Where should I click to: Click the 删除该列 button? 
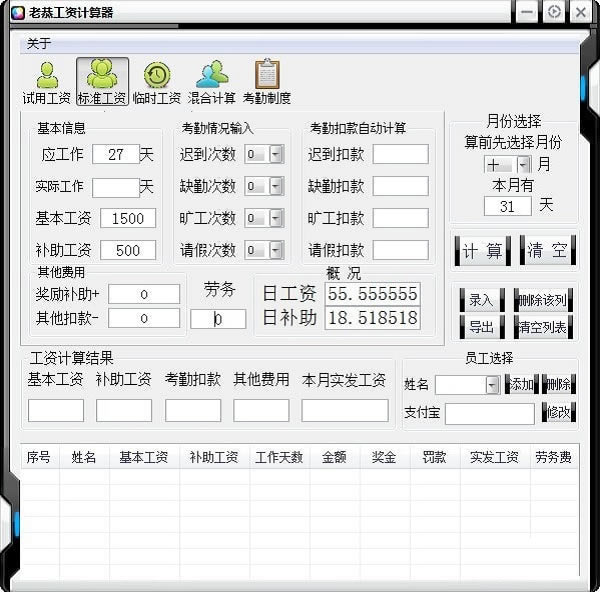click(x=543, y=300)
